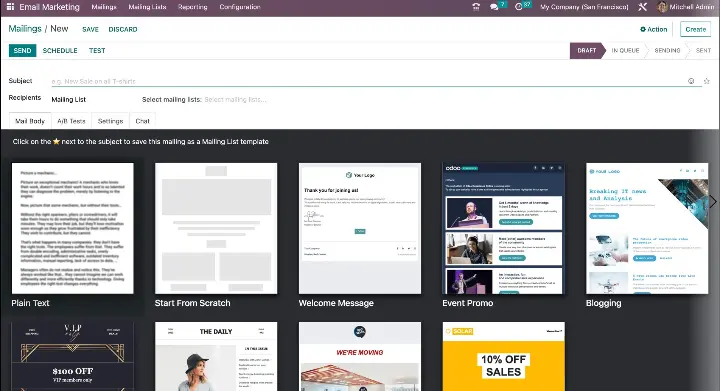Open the Configuration menu
The image size is (720, 391).
[x=240, y=7]
